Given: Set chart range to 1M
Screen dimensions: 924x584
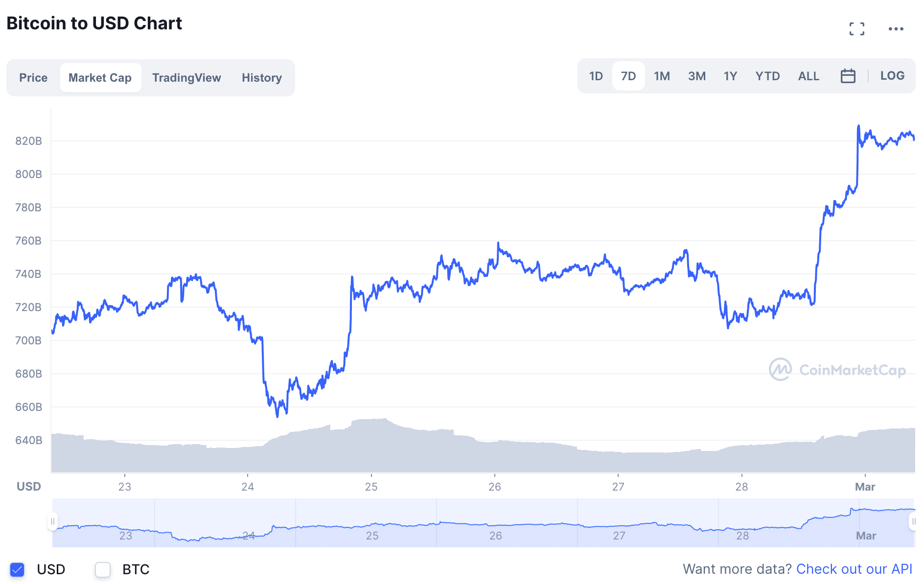Looking at the screenshot, I should click(x=662, y=76).
